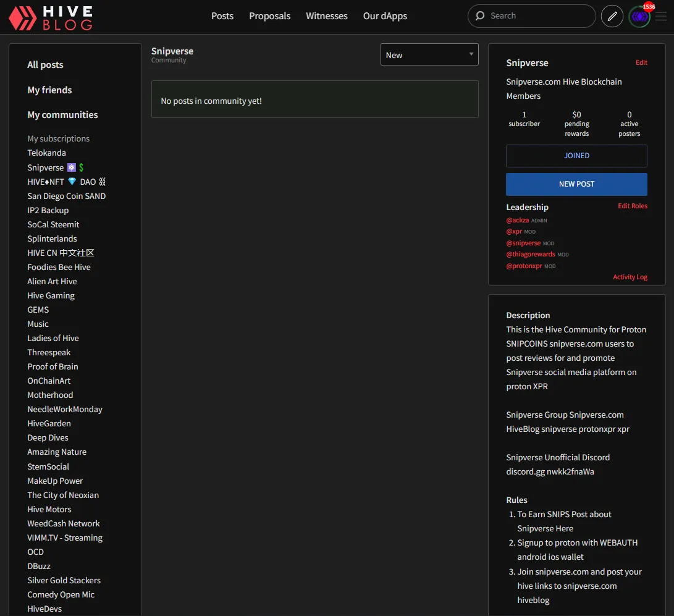Open WeedCash Network community
Image resolution: width=674 pixels, height=616 pixels.
click(63, 523)
